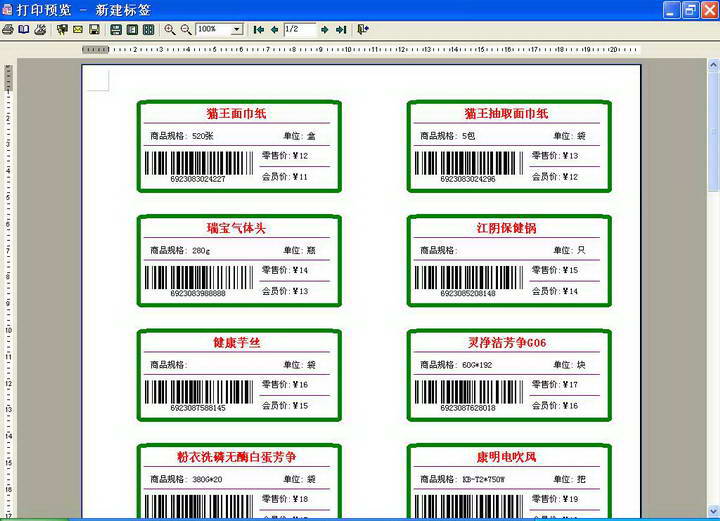Click the floppy disk save icon
This screenshot has height=521, width=720.
94,30
